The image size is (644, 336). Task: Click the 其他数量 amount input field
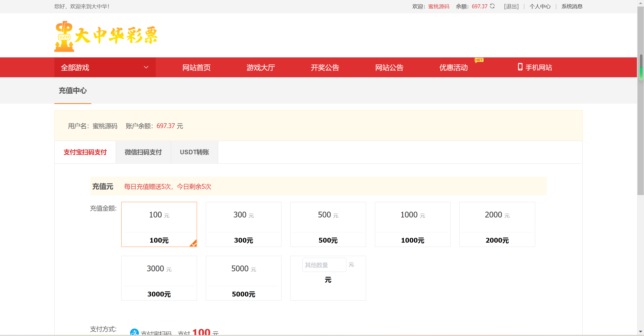point(324,265)
